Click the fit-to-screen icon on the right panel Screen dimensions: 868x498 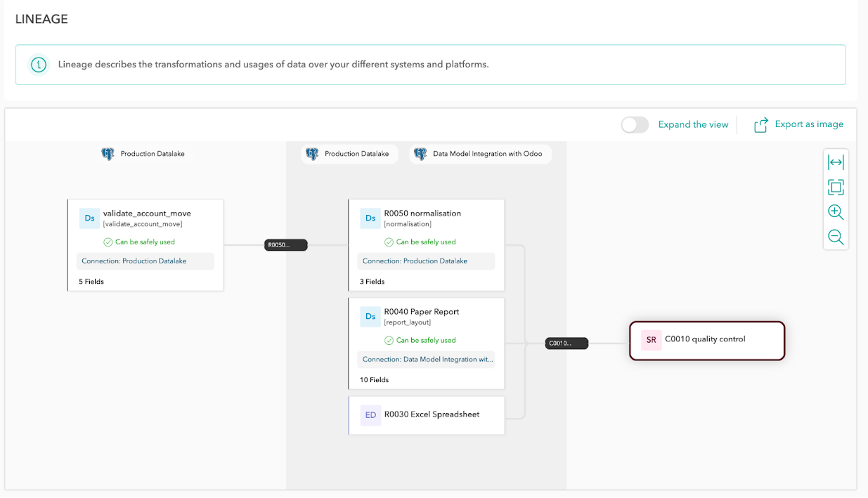point(836,187)
